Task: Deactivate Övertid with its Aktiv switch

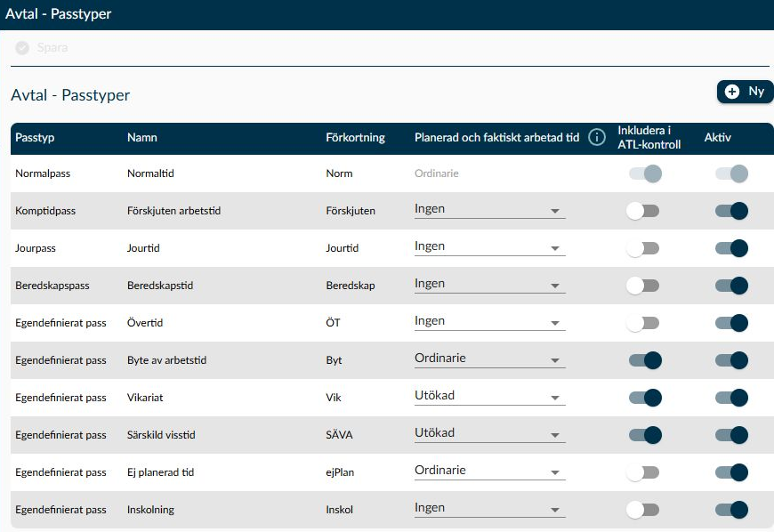Action: point(731,323)
